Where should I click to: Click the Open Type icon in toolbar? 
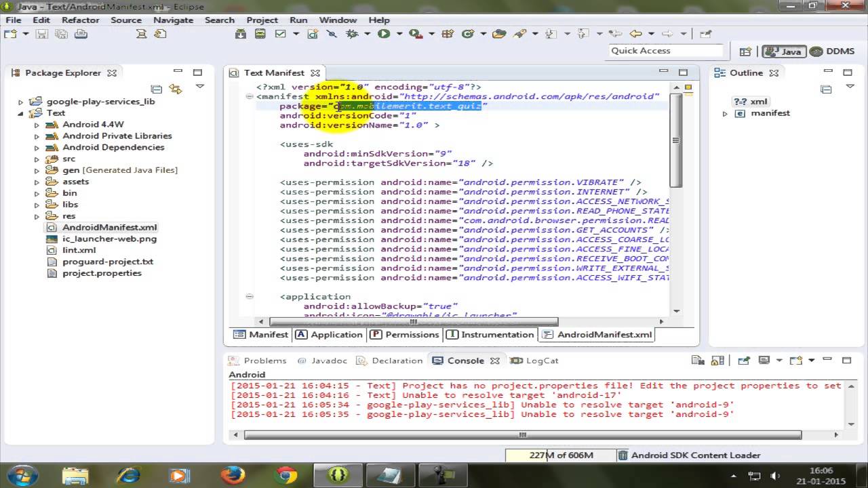[500, 34]
